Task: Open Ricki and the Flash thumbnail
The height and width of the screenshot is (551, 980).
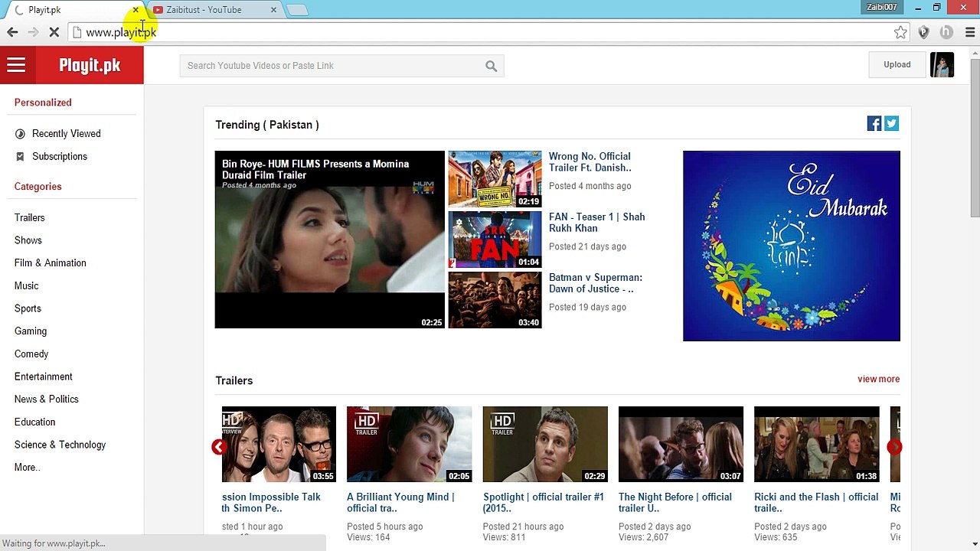Action: click(817, 444)
